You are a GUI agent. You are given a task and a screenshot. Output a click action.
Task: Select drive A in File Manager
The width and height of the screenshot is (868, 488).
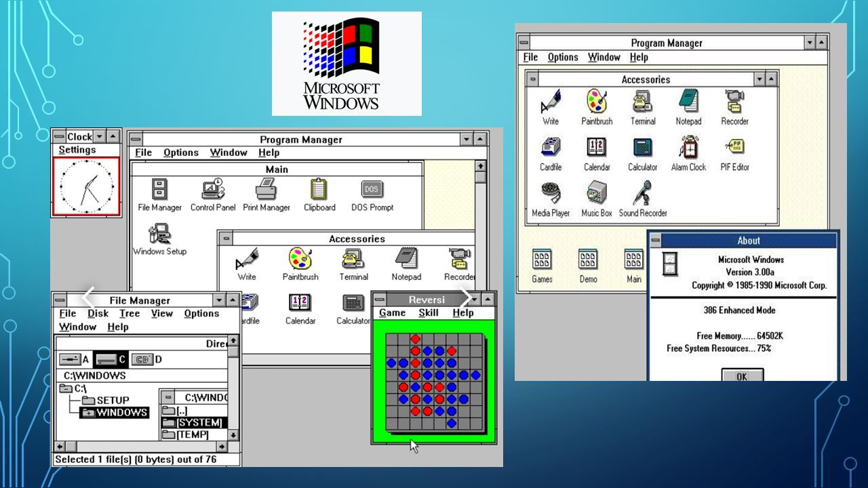tap(73, 359)
